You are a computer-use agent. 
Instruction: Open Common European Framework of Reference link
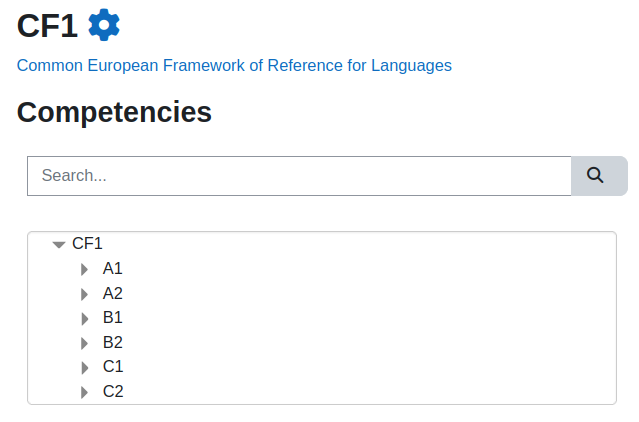click(x=234, y=66)
